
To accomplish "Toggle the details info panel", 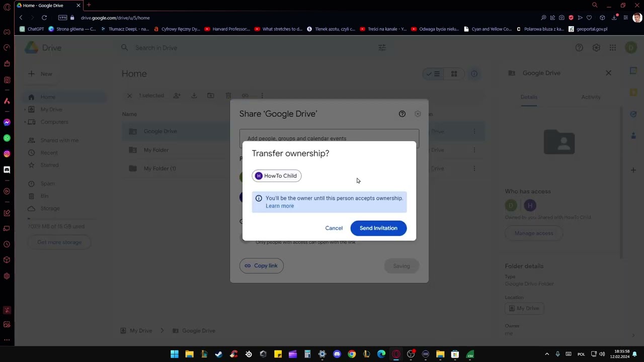I will (474, 74).
